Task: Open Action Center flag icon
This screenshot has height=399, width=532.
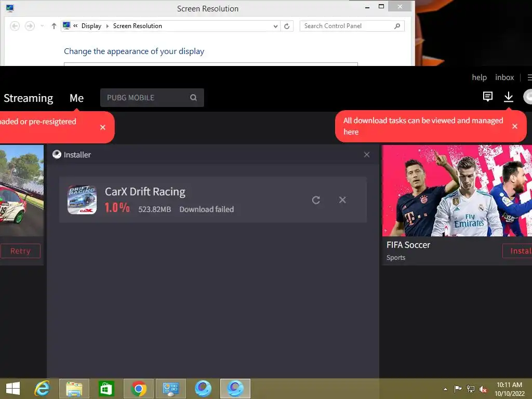Action: click(458, 389)
